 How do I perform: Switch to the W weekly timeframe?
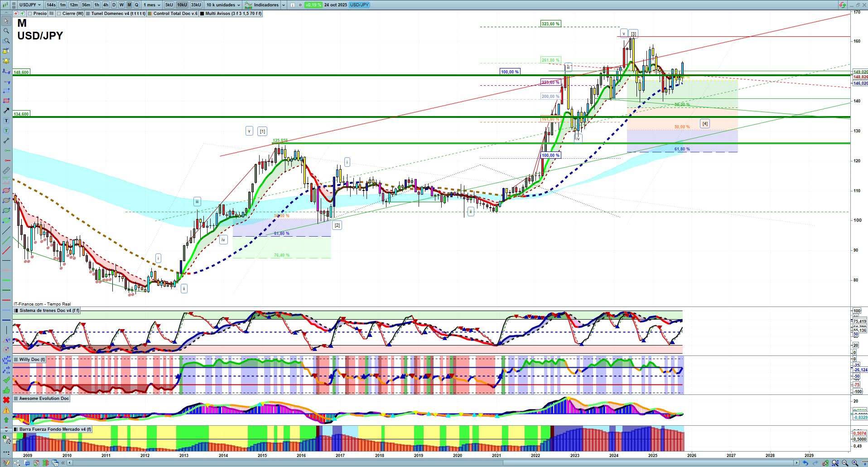[x=121, y=5]
